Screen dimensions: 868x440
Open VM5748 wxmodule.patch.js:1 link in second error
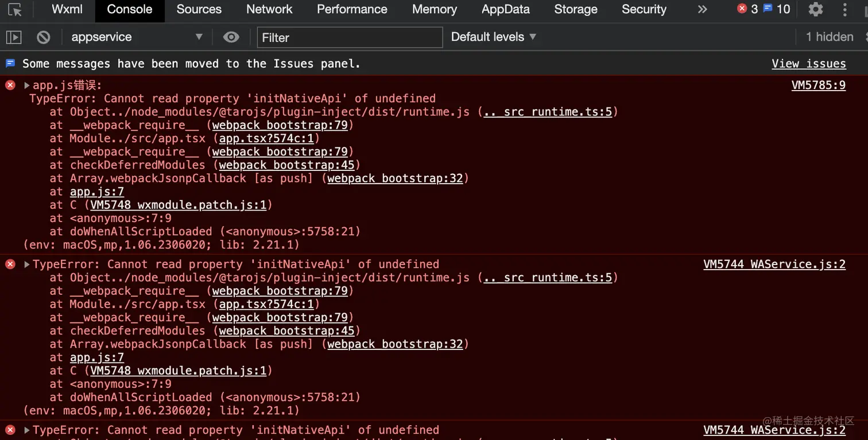click(x=179, y=371)
